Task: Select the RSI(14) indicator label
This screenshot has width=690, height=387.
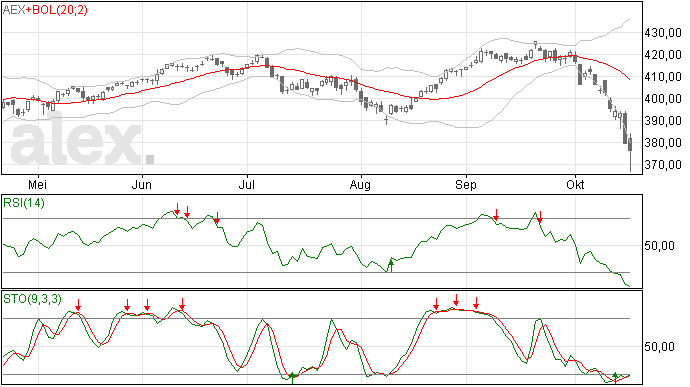Action: pos(24,203)
